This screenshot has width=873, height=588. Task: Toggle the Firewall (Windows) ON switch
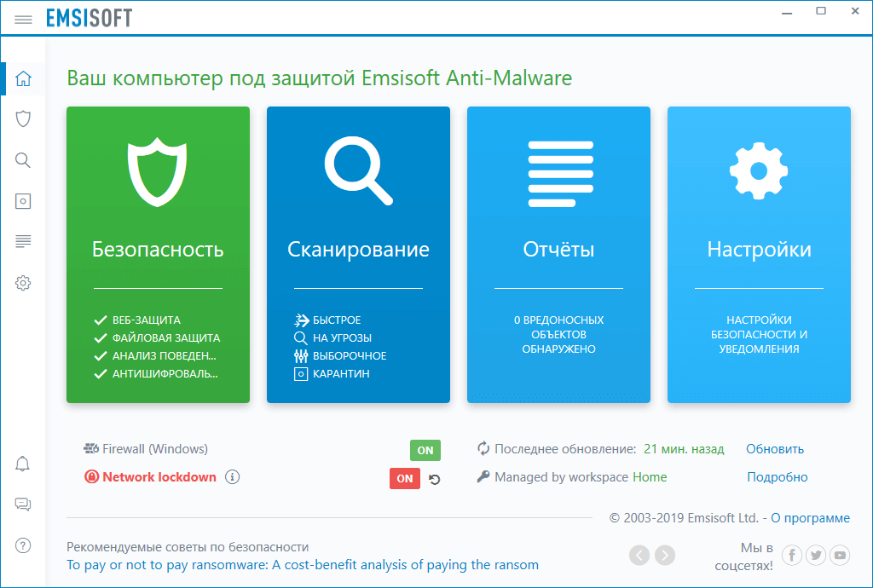point(425,450)
